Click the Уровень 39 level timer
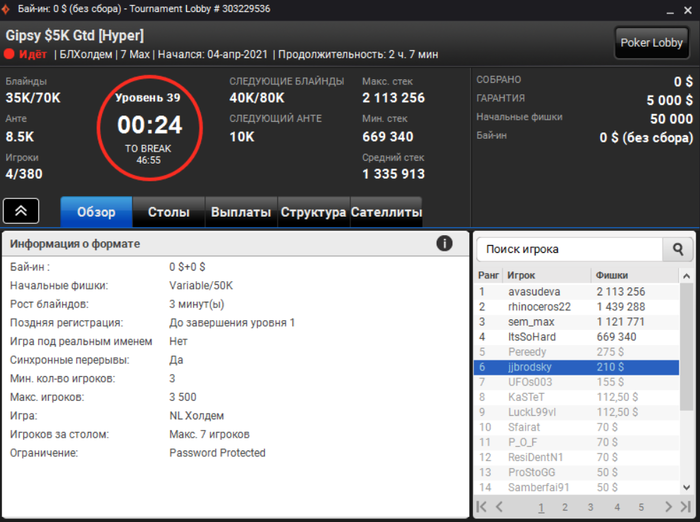Viewport: 700px width, 522px height. pyautogui.click(x=150, y=128)
